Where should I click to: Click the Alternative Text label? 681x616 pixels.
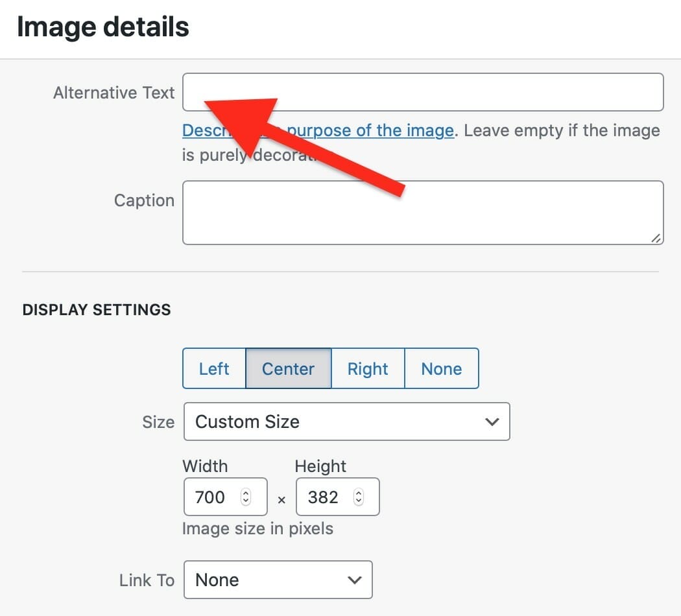(x=113, y=92)
